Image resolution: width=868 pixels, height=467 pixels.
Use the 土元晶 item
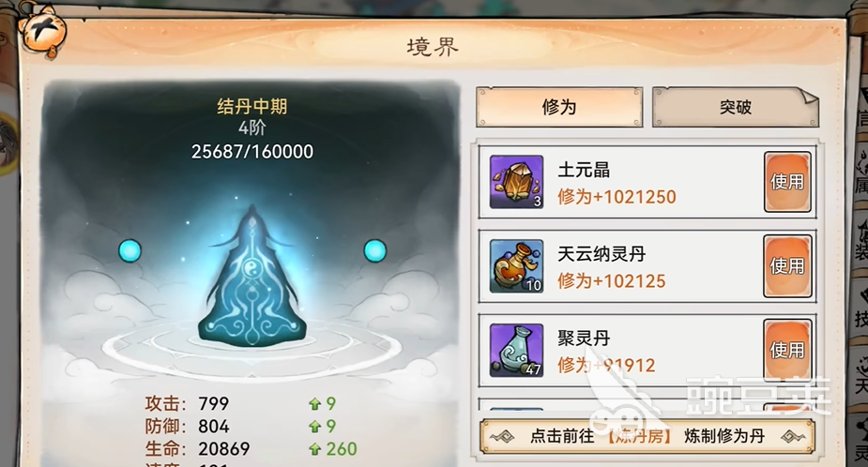click(787, 182)
